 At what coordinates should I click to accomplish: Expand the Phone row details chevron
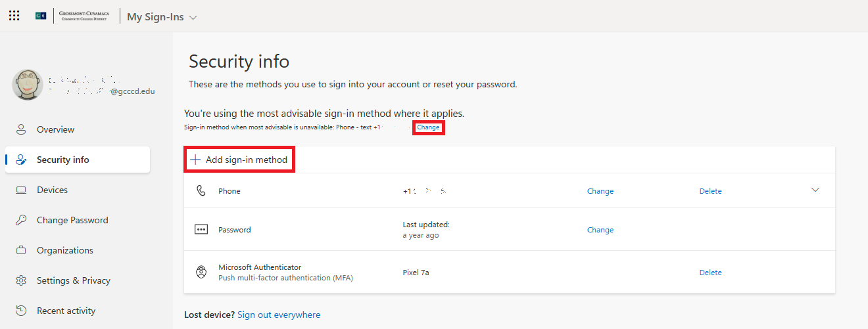tap(815, 190)
